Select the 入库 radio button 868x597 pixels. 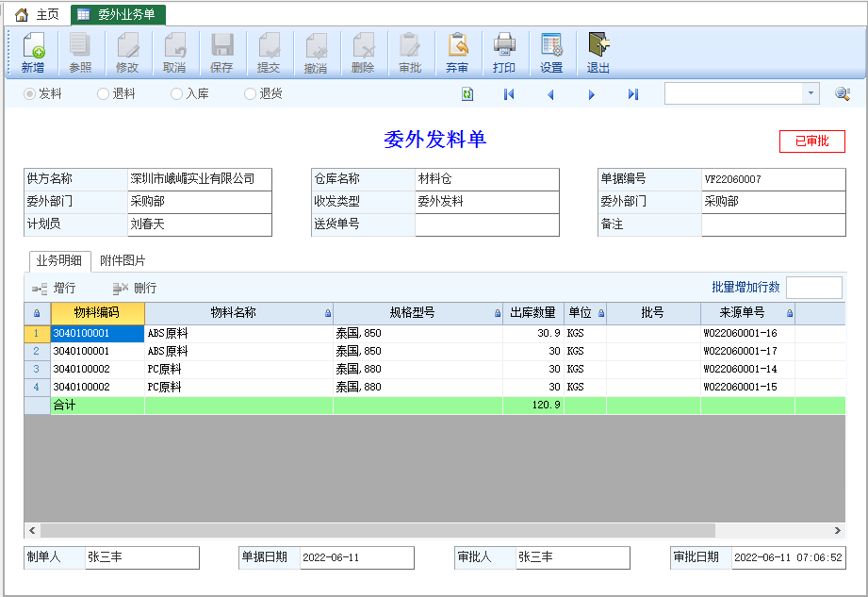click(176, 94)
